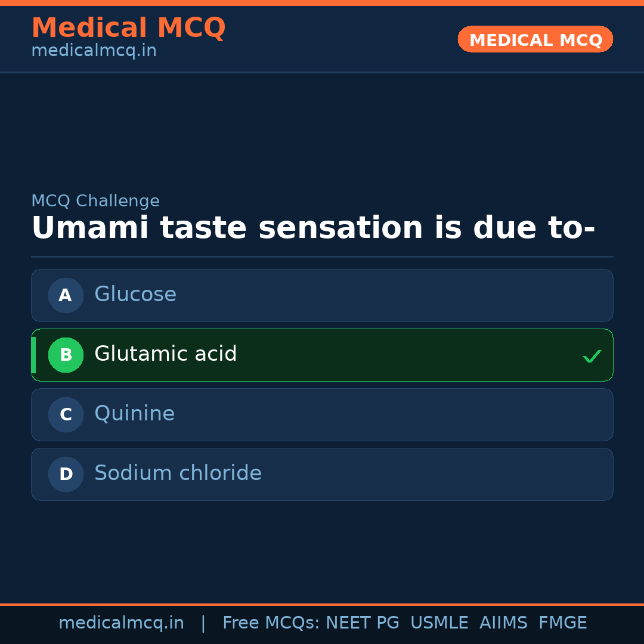
Task: Click the green checkmark on Glutamic acid
Action: pos(592,356)
